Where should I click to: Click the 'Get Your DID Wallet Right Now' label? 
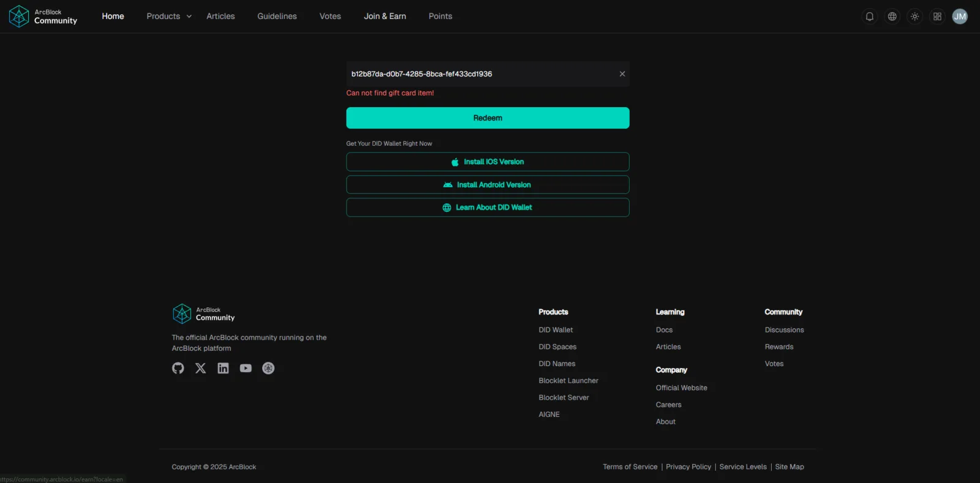[389, 144]
